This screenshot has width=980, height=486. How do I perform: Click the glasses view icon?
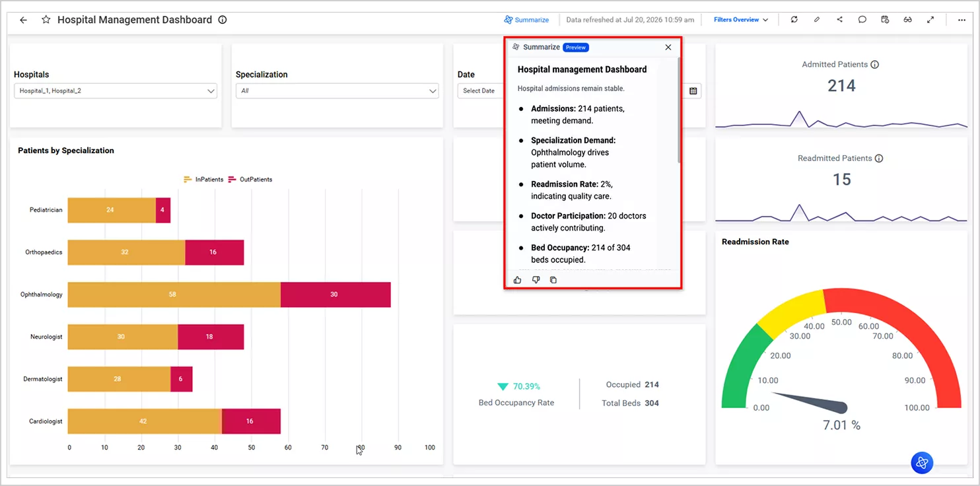coord(907,20)
